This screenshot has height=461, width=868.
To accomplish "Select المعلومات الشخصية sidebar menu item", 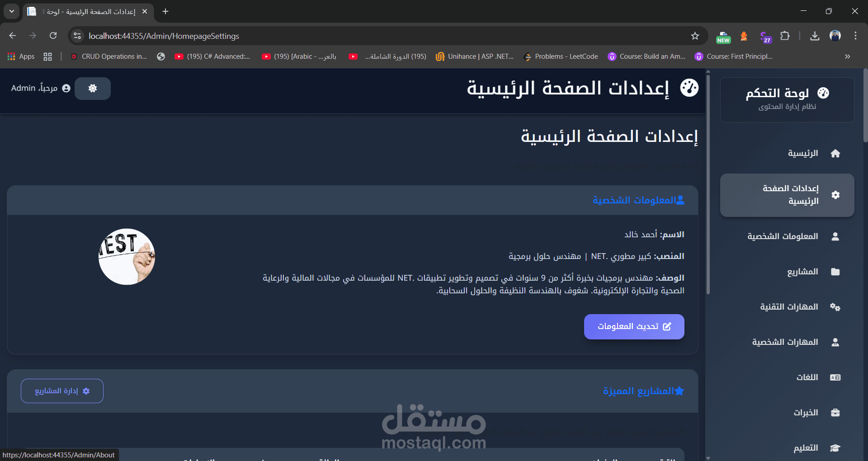I will 787,236.
